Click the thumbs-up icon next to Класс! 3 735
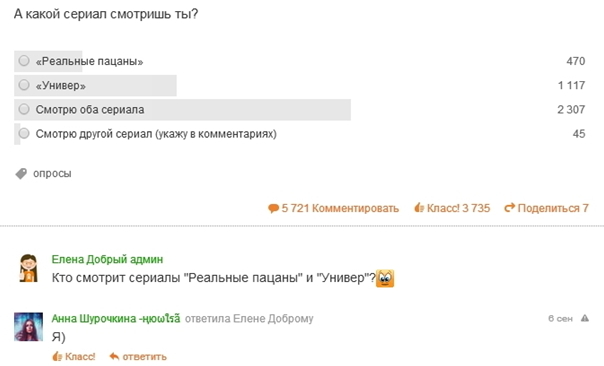604x366 pixels. (419, 208)
